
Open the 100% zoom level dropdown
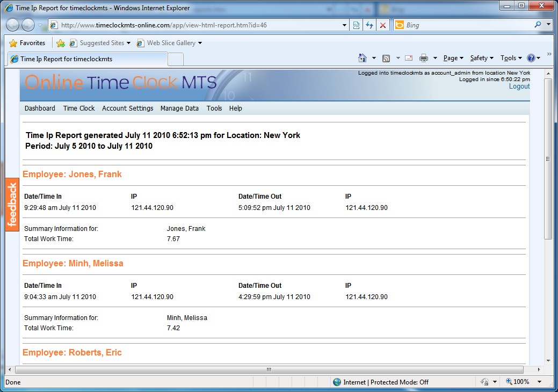[540, 382]
